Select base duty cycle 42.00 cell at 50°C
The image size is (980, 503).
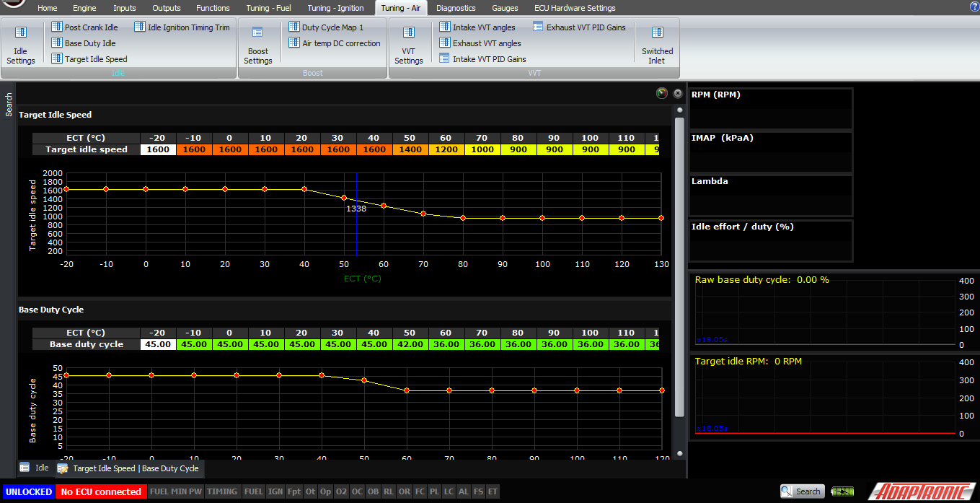click(410, 344)
